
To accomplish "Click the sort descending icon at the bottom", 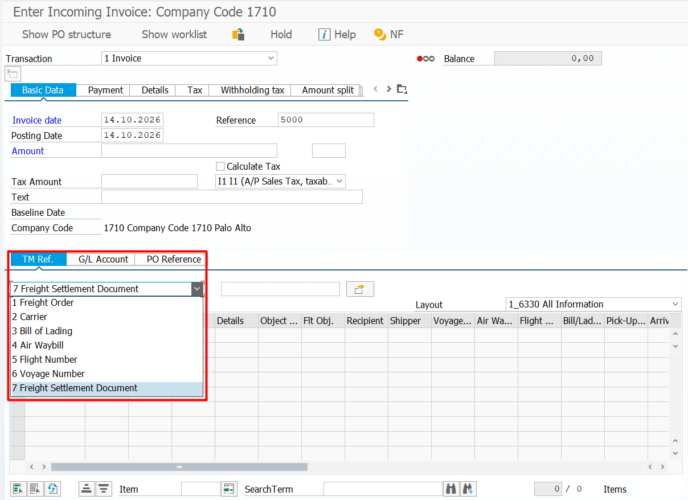I will click(x=104, y=489).
